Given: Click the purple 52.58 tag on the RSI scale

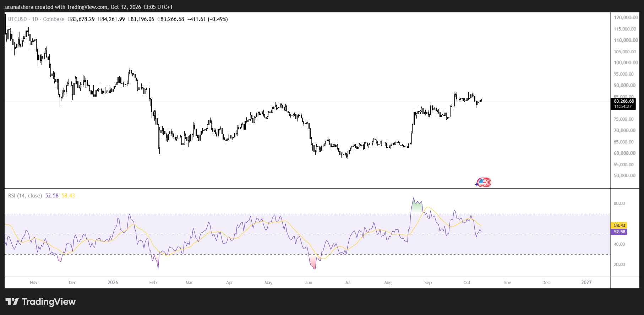Looking at the screenshot, I should tap(619, 232).
